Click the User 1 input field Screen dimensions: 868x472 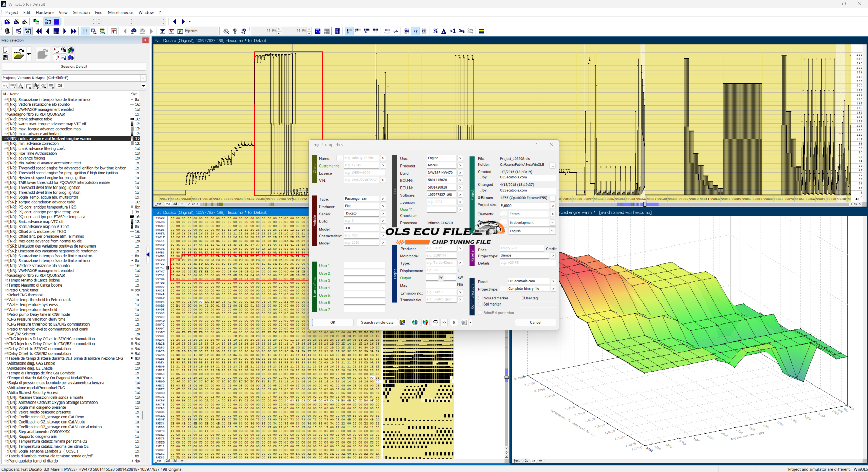pyautogui.click(x=364, y=265)
